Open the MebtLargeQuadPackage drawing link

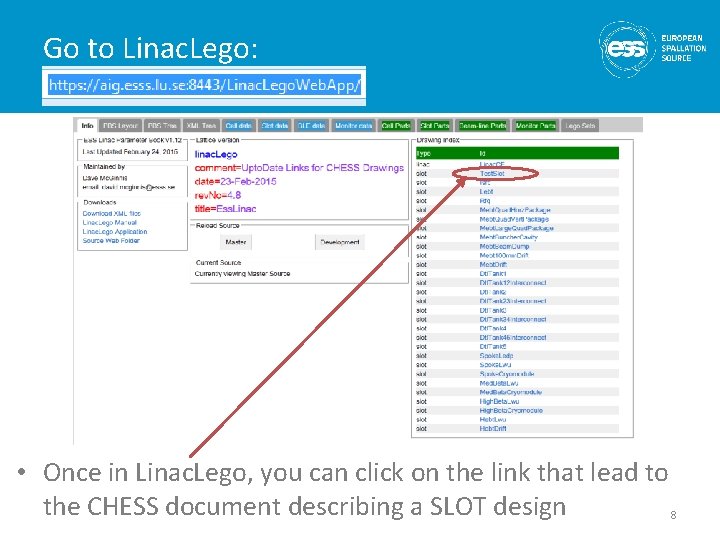[x=517, y=228]
